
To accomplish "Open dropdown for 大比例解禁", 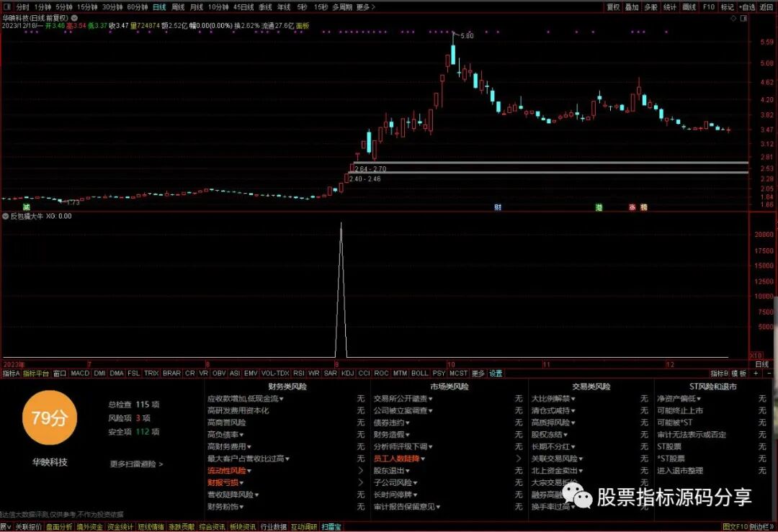I will (x=573, y=399).
